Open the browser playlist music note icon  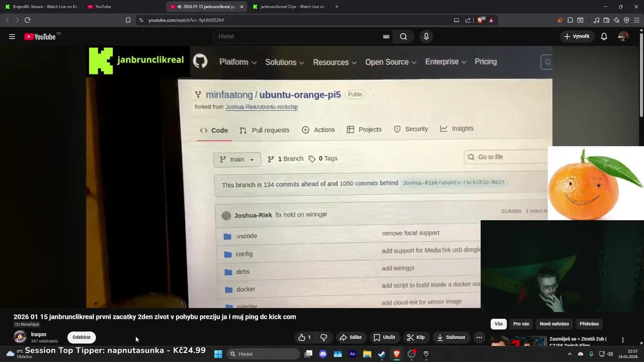pos(596,20)
